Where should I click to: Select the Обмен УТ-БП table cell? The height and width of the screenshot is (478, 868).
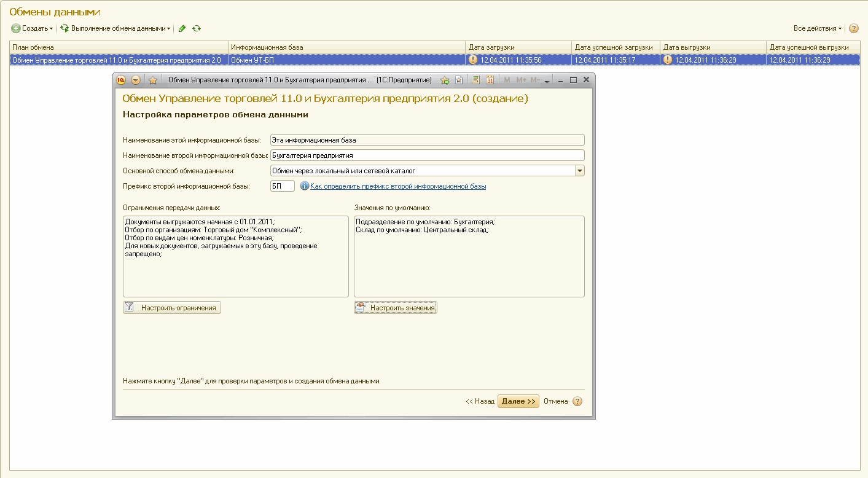click(x=346, y=60)
